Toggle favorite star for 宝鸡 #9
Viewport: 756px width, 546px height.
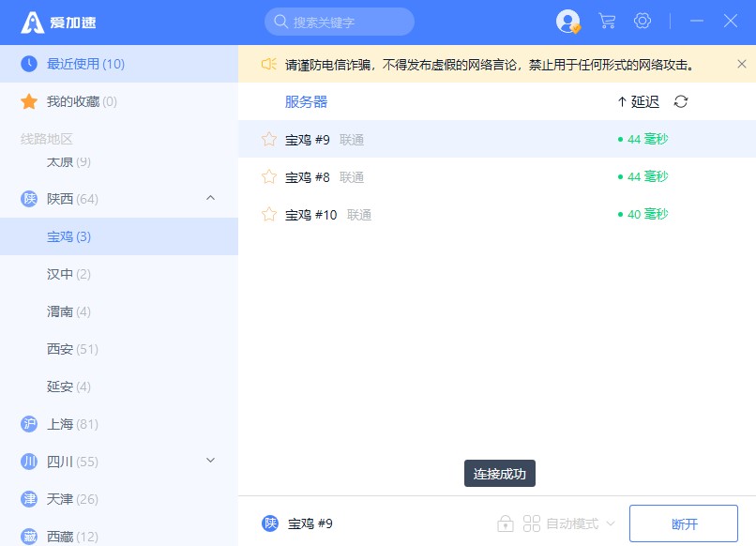pyautogui.click(x=269, y=139)
